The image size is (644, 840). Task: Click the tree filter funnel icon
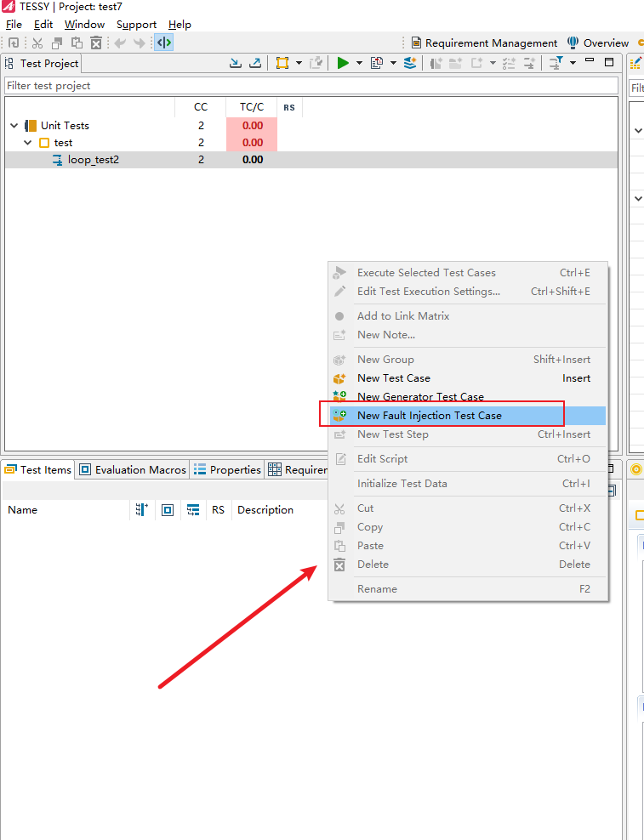556,63
